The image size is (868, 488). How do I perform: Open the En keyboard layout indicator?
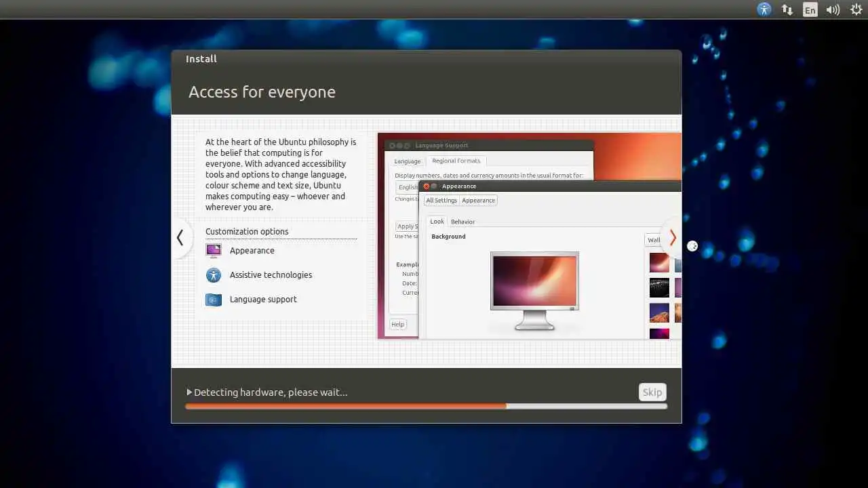pyautogui.click(x=810, y=9)
